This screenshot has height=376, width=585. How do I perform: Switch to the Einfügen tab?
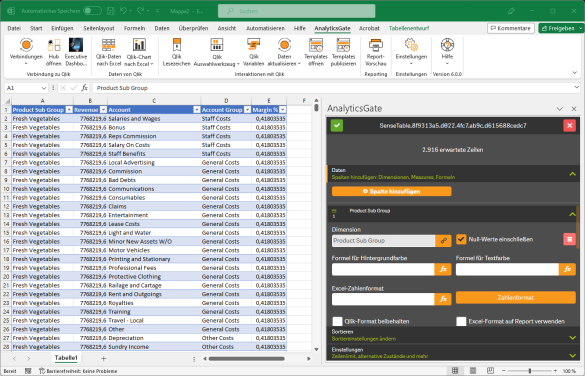(62, 28)
